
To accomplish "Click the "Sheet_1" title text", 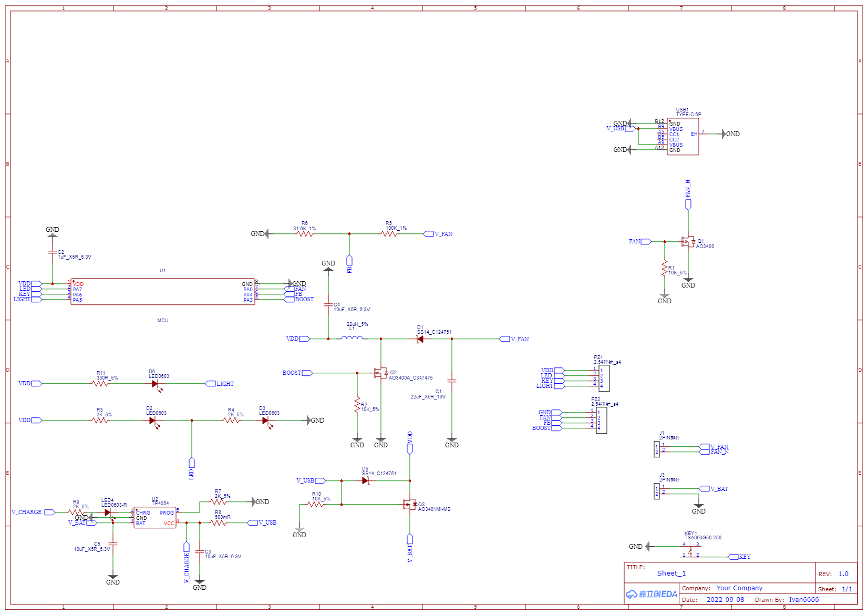I will tap(671, 573).
